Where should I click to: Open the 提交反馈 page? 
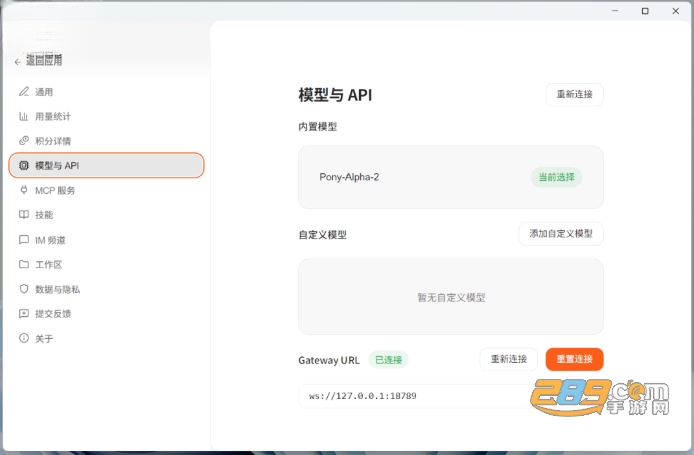(106, 313)
